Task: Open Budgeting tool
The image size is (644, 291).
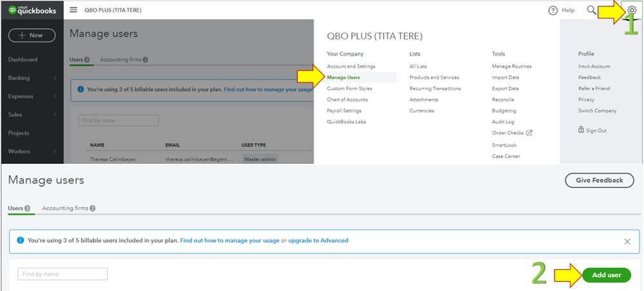Action: 504,110
